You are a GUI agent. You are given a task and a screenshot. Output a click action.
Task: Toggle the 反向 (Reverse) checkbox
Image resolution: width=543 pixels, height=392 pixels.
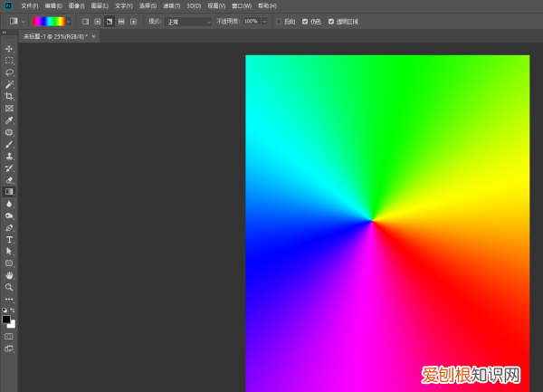(x=279, y=20)
